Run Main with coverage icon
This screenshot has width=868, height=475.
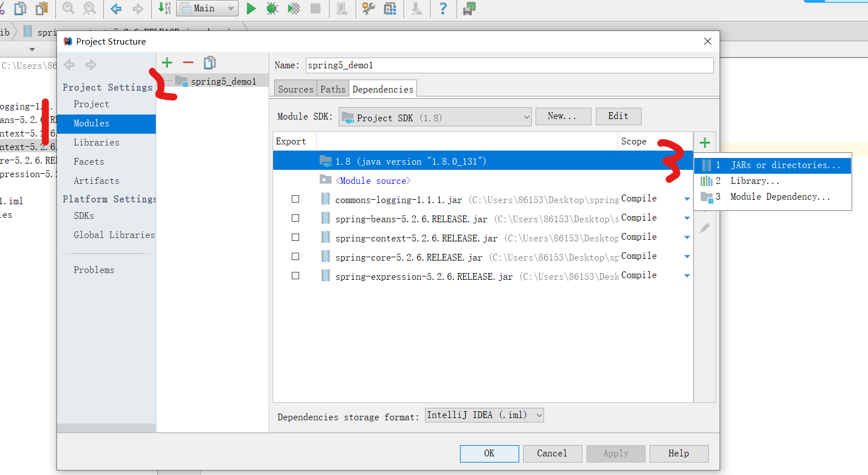294,8
